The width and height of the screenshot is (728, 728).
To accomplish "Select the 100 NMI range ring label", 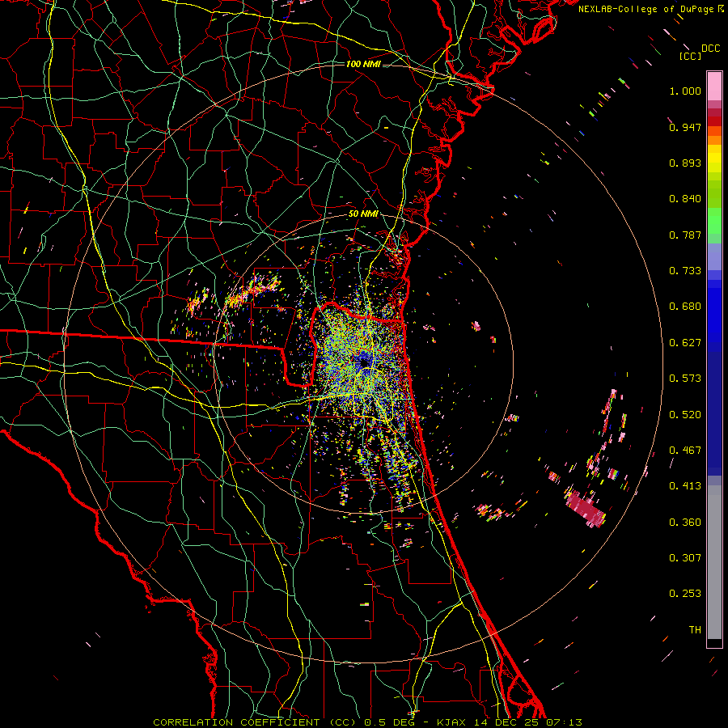I will [363, 64].
